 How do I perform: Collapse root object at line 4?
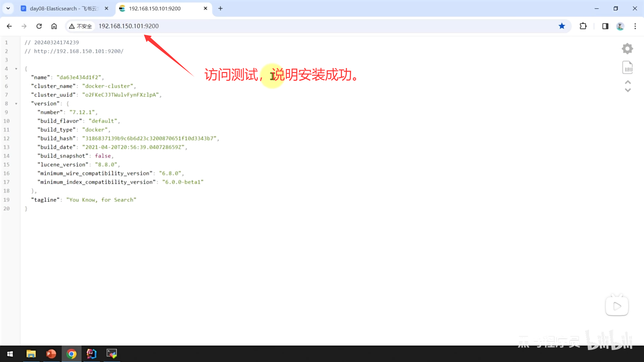[16, 69]
